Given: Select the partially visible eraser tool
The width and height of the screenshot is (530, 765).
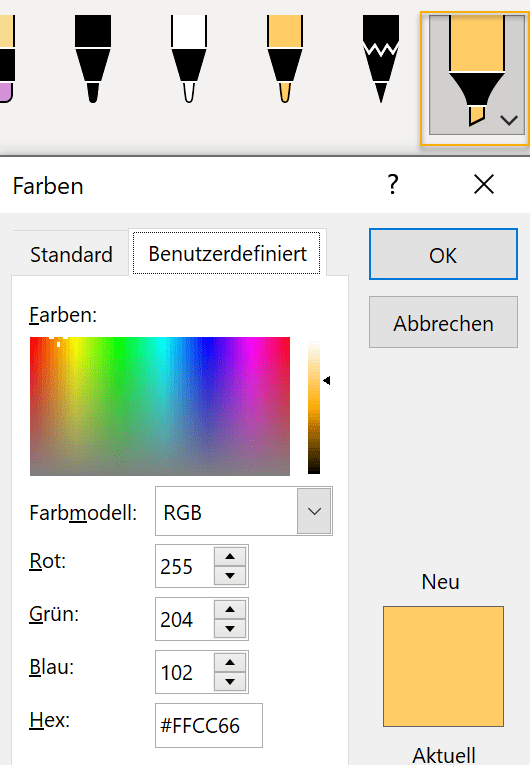Looking at the screenshot, I should 7,59.
